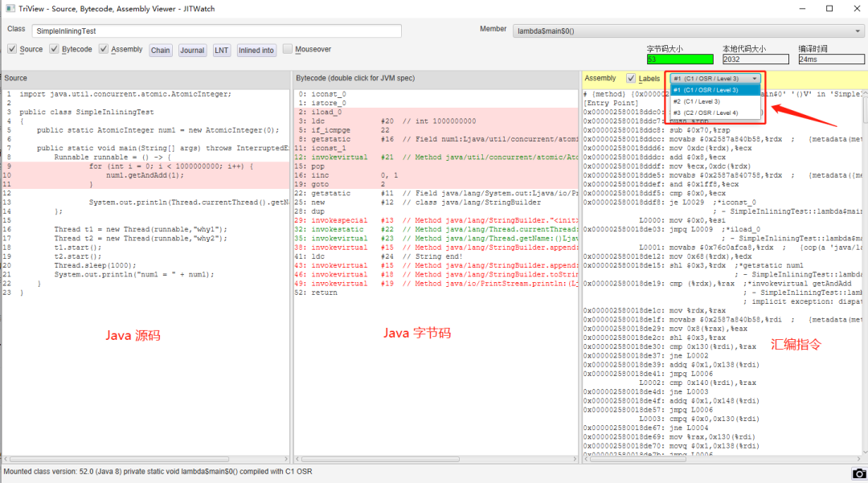This screenshot has width=868, height=483.
Task: Click source line 'Thread t2 = new Thread'
Action: (x=141, y=239)
